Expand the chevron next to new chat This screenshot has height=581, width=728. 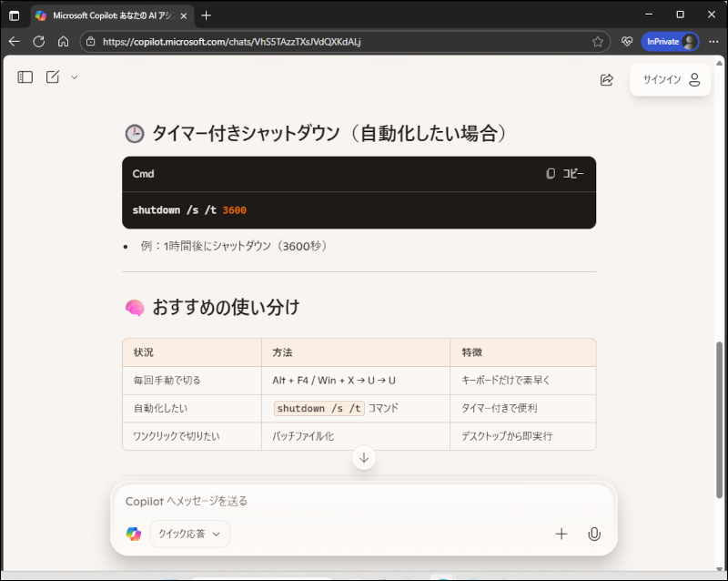(75, 77)
